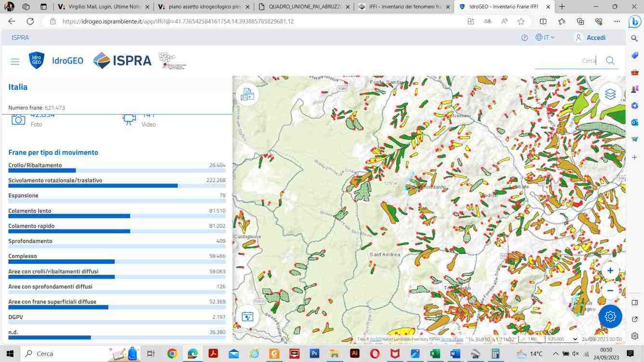Open the help question mark icon
Screen dimensions: 644x362
pyautogui.click(x=525, y=38)
